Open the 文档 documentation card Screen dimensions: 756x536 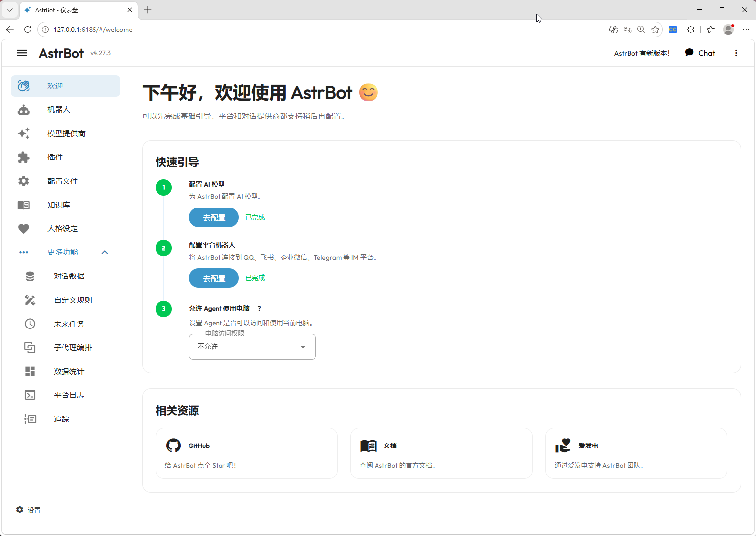pyautogui.click(x=441, y=453)
